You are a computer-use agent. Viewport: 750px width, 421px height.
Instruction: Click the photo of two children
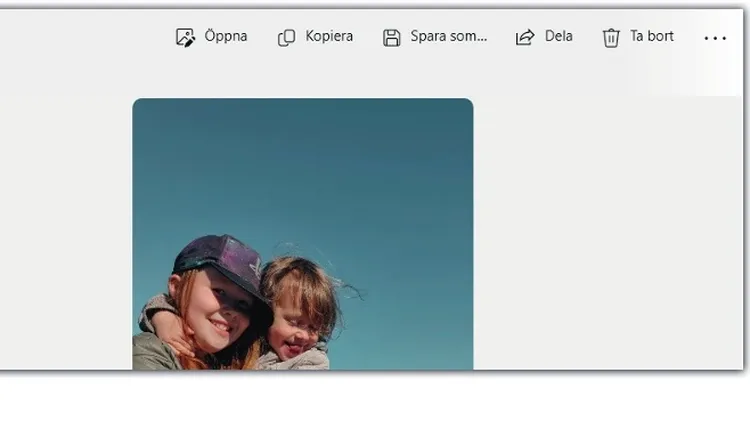303,234
